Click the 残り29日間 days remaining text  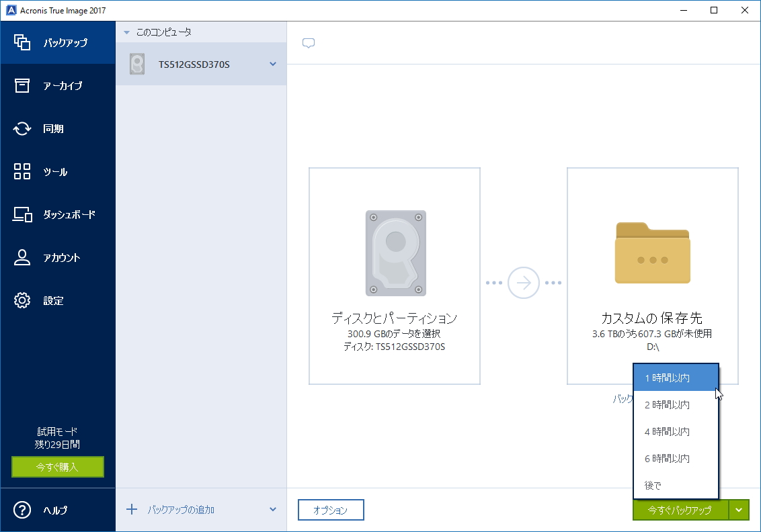pos(57,444)
